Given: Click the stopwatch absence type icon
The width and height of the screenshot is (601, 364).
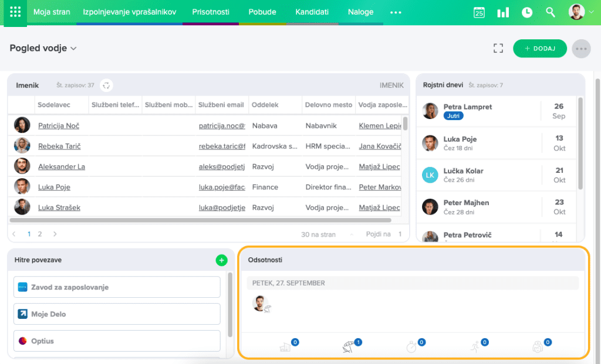Looking at the screenshot, I should coord(411,347).
